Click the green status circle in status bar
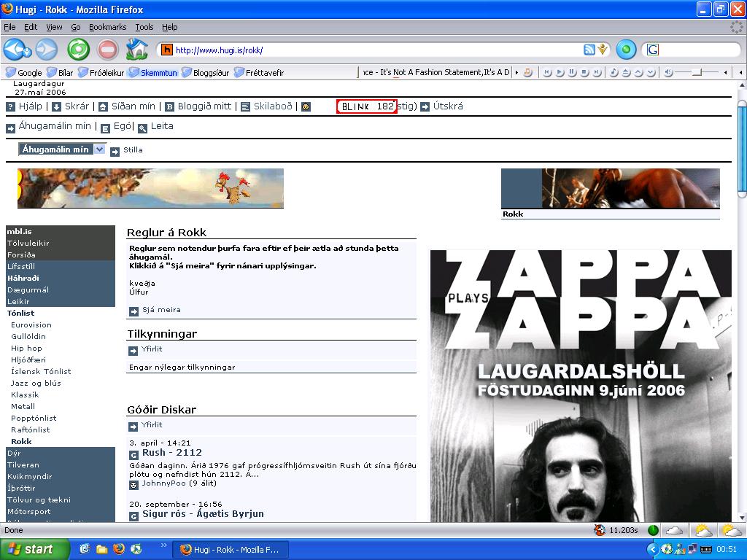Screen dimensions: 747x560 [653, 530]
